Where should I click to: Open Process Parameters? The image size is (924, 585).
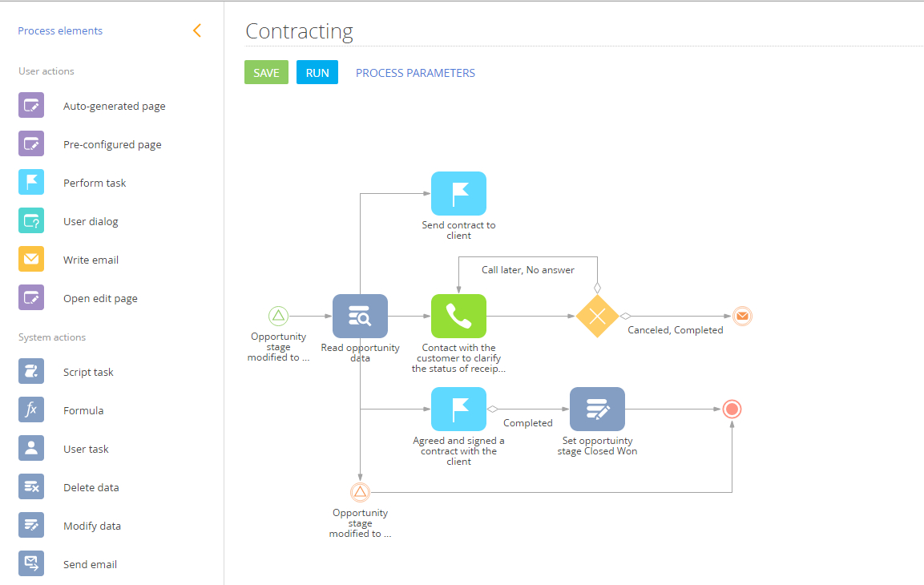tap(415, 72)
